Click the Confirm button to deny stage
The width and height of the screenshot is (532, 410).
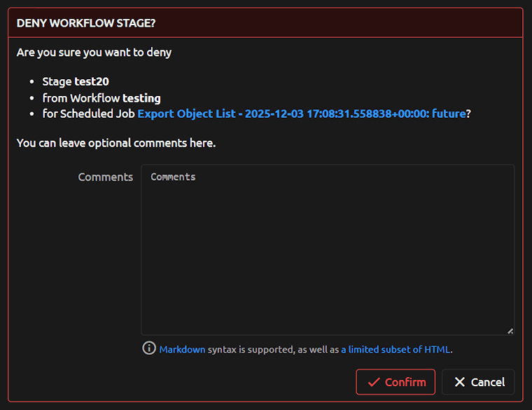coord(395,382)
